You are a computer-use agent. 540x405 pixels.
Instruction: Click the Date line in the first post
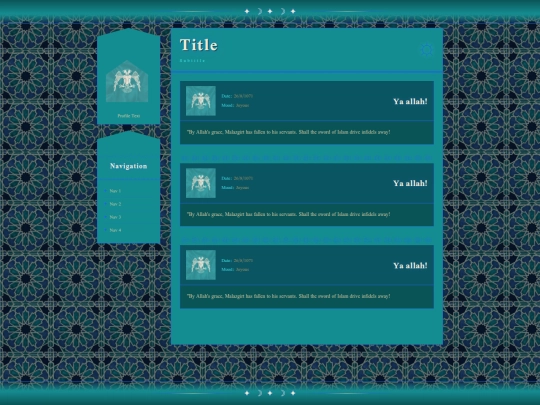pos(237,96)
